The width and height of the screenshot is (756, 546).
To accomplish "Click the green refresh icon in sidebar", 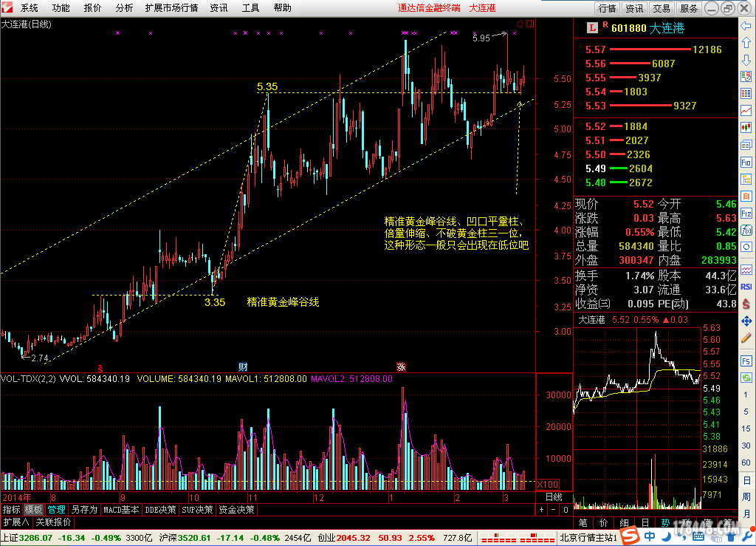I will tap(746, 378).
